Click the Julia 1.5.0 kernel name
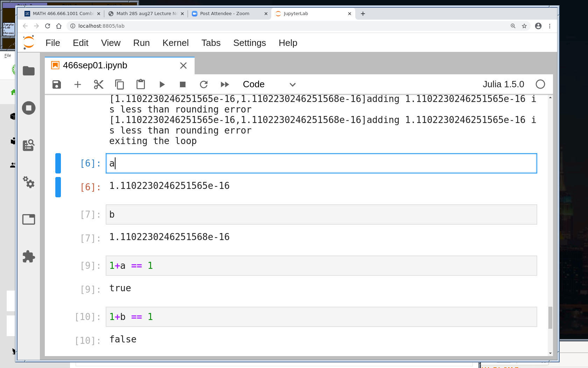588x368 pixels. click(503, 84)
